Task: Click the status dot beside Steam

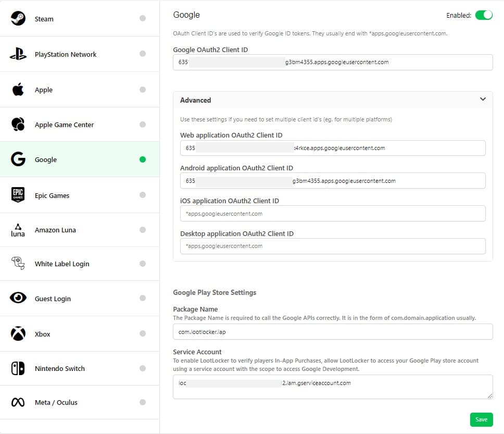Action: pyautogui.click(x=143, y=19)
